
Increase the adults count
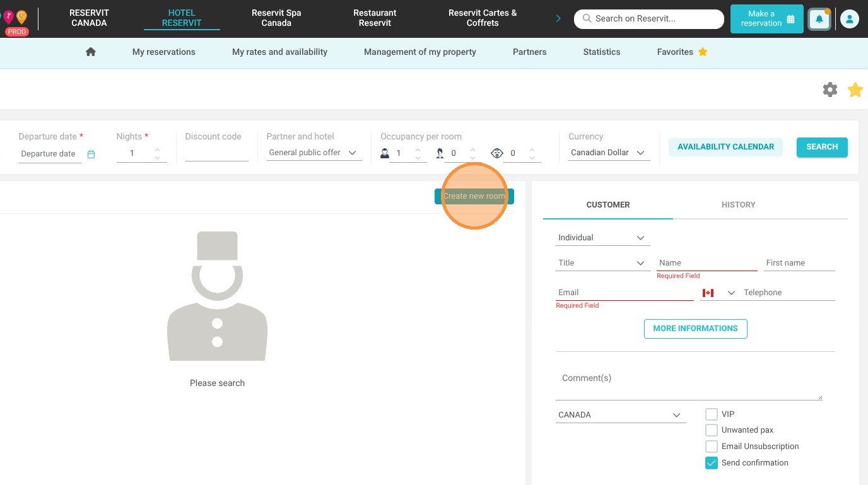418,149
